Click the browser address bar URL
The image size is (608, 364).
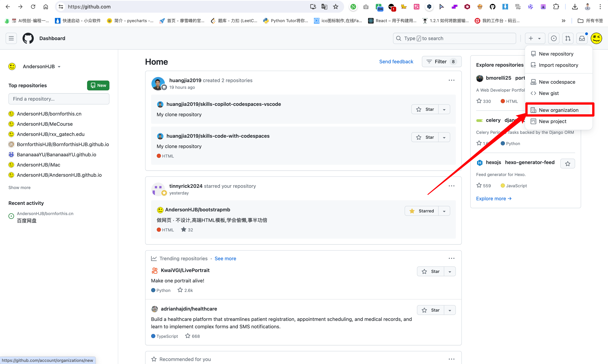[x=89, y=7]
